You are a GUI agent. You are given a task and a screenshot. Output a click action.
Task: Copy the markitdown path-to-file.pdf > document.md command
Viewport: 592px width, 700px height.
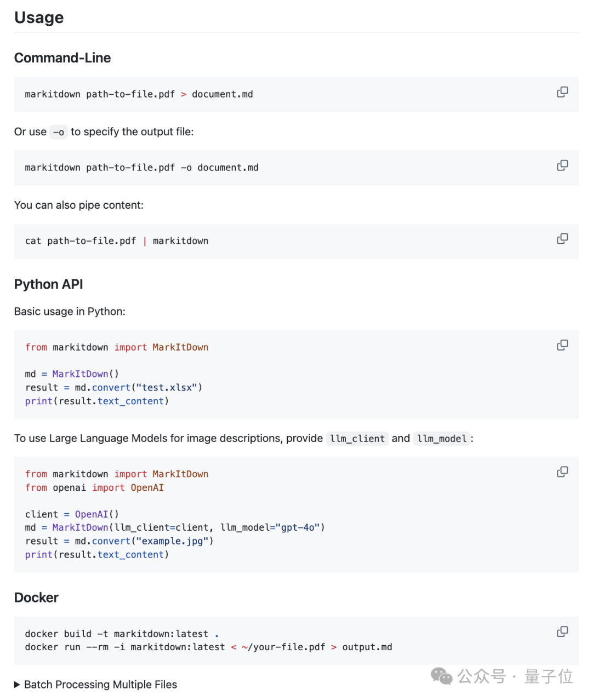click(x=562, y=92)
